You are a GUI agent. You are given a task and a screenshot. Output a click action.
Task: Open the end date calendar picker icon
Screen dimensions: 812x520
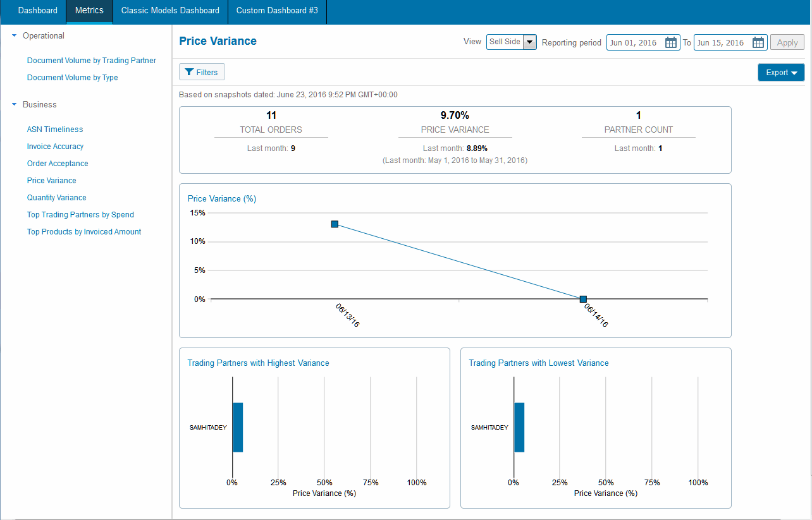pos(758,43)
